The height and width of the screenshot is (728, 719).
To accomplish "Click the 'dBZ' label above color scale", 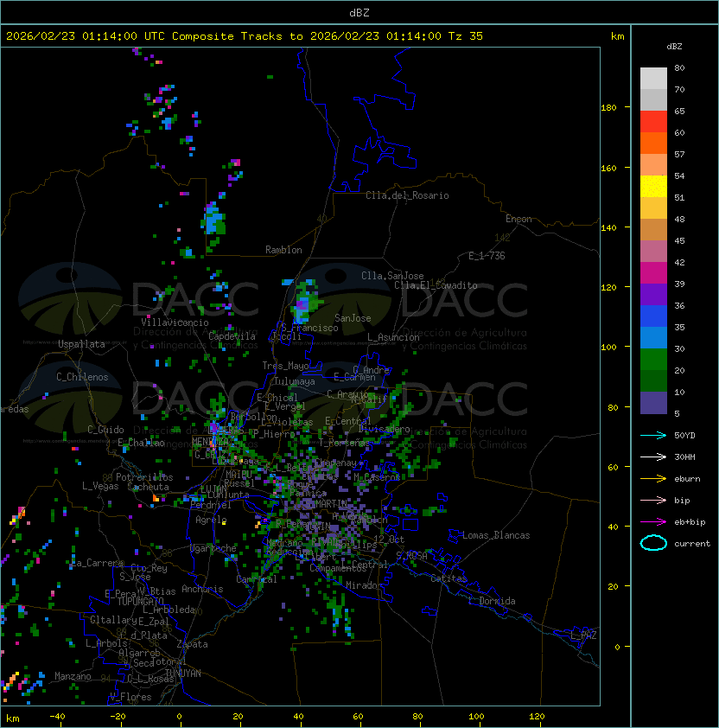I will click(x=674, y=47).
